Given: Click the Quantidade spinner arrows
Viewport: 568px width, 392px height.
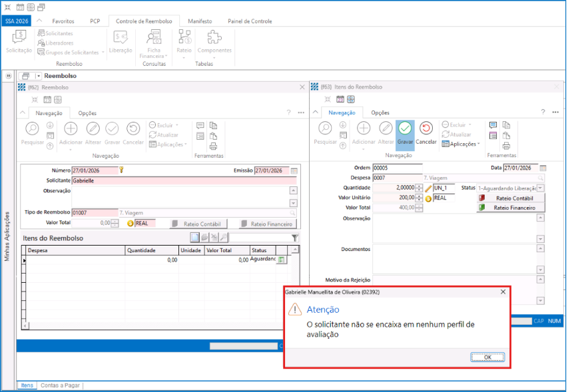Looking at the screenshot, I should point(418,188).
